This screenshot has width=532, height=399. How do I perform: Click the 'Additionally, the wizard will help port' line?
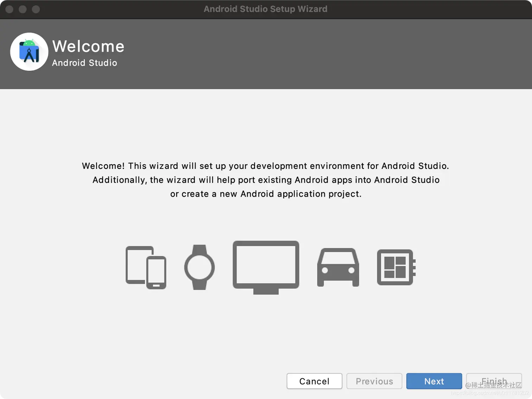click(x=266, y=180)
